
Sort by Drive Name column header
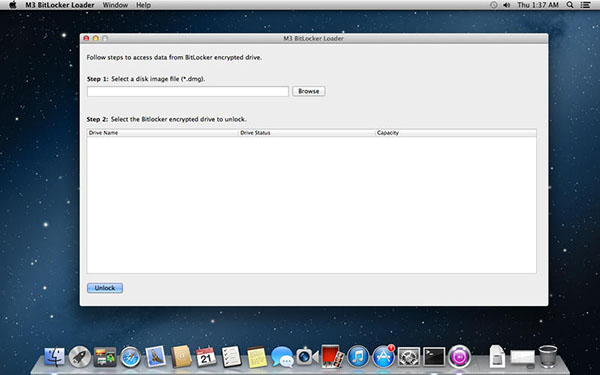162,133
